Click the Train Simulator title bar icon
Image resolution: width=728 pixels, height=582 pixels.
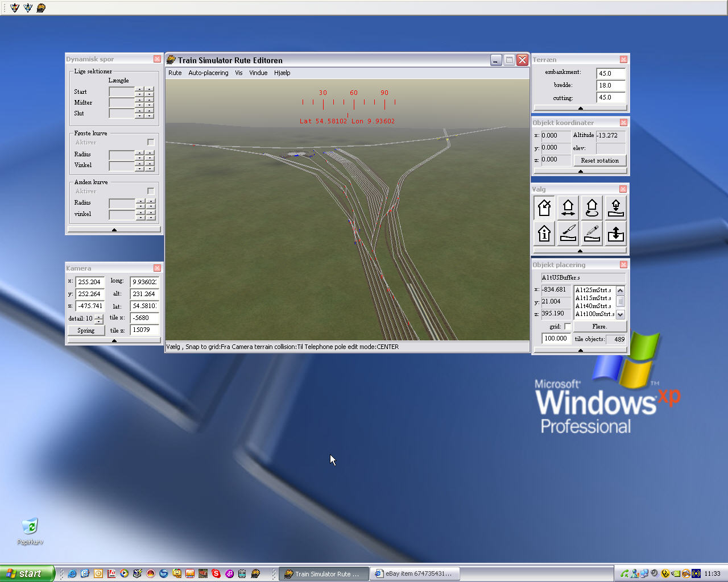[171, 60]
